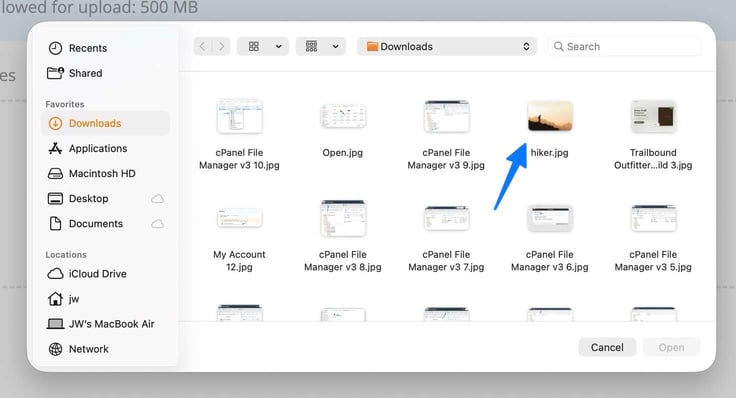Click the Desktop icon in sidebar
The image size is (736, 398).
click(x=55, y=199)
